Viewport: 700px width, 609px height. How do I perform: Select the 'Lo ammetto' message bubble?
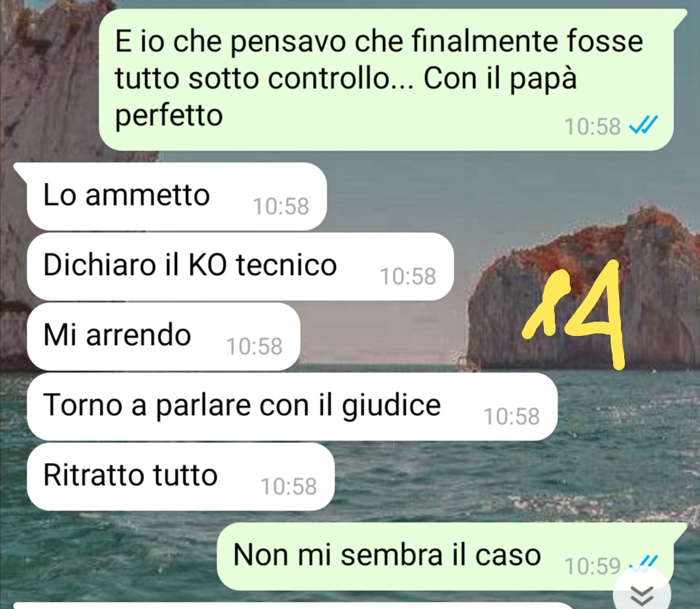177,197
